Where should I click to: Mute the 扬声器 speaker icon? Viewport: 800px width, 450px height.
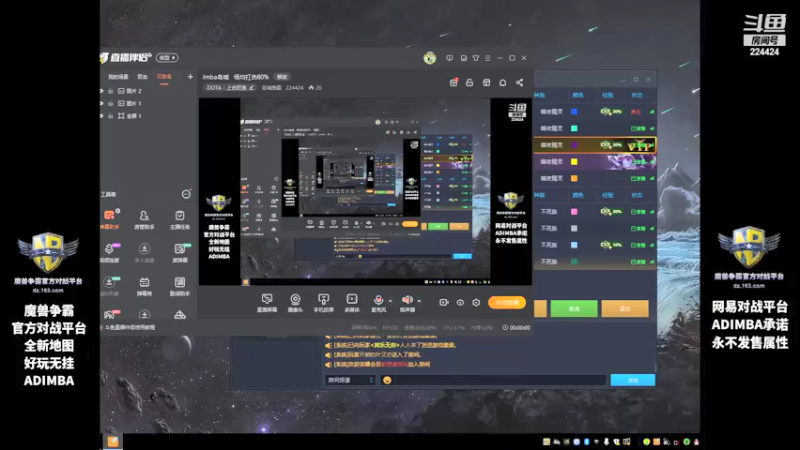(x=407, y=300)
